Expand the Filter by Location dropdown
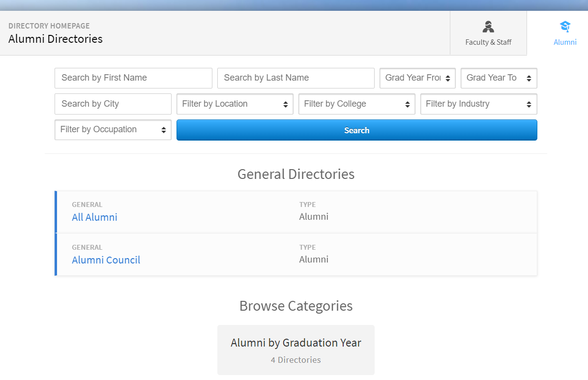 [235, 104]
